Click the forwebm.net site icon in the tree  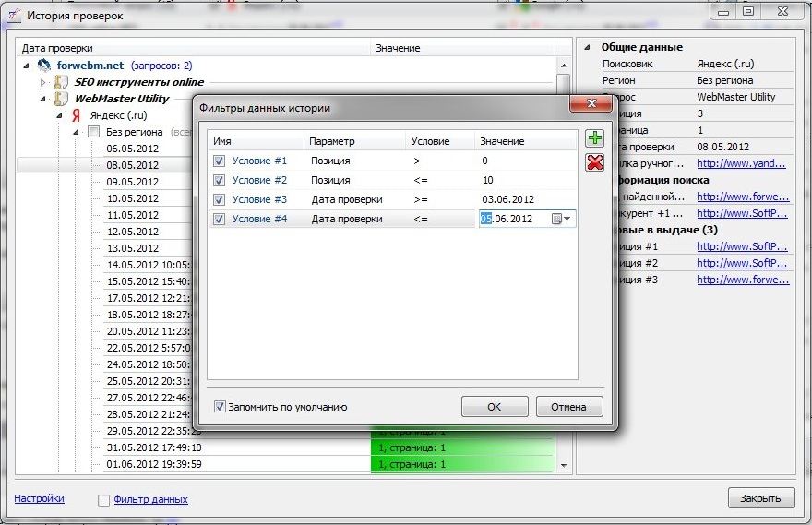[x=43, y=66]
